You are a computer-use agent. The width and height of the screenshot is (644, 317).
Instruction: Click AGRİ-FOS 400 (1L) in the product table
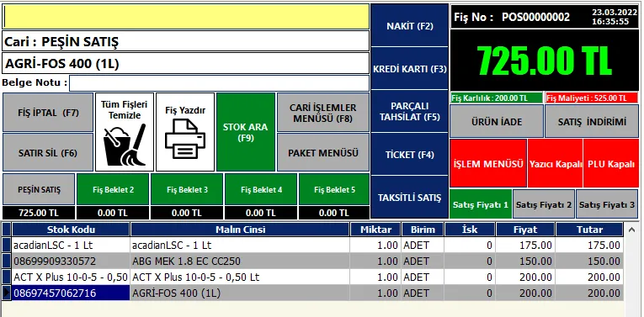[240, 293]
